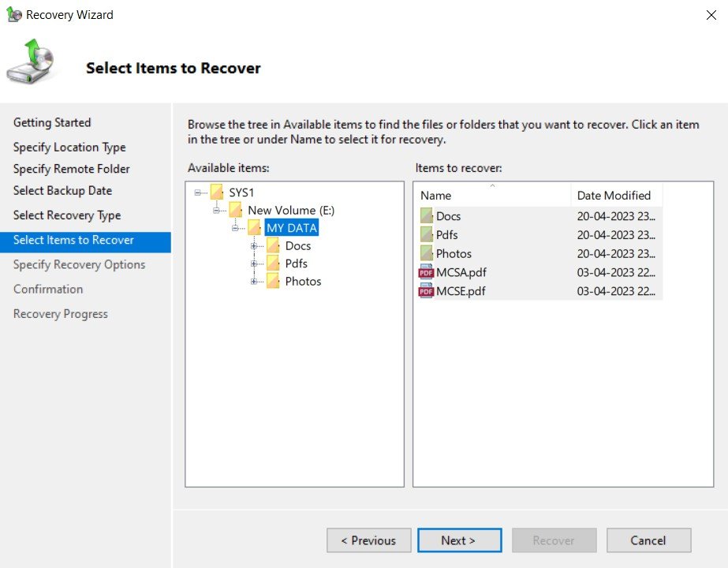Expand the Pdfs folder in tree
Viewport: 728px width, 568px height.
click(253, 263)
